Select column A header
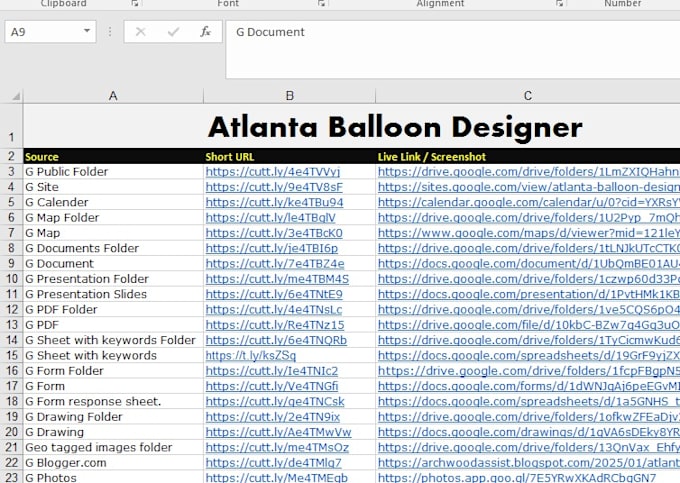 [x=113, y=95]
